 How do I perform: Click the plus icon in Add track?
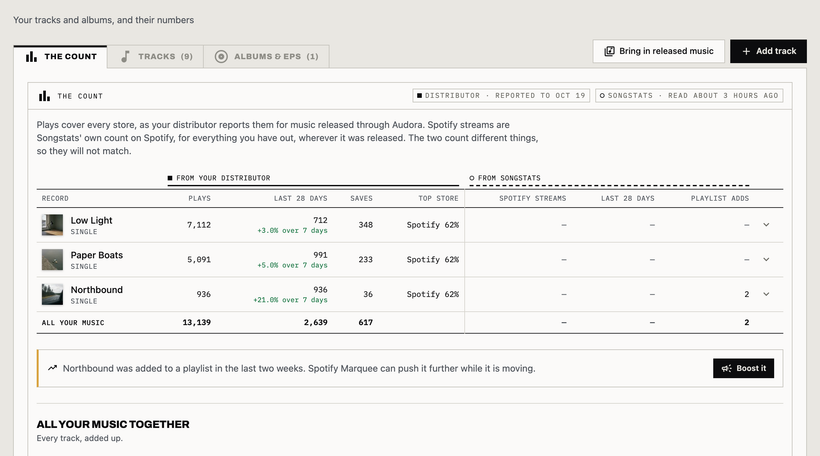point(746,51)
